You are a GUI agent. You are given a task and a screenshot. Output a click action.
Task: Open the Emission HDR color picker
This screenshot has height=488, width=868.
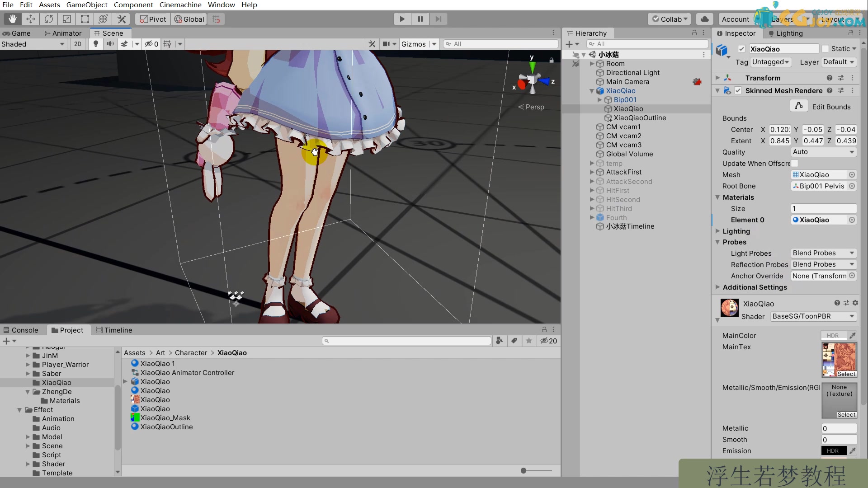point(832,450)
